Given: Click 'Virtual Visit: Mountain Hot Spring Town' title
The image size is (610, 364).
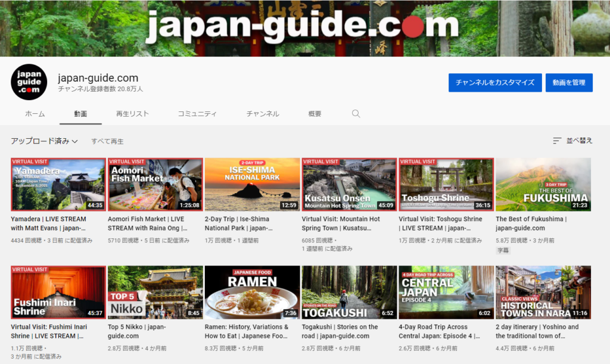Looking at the screenshot, I should point(341,223).
